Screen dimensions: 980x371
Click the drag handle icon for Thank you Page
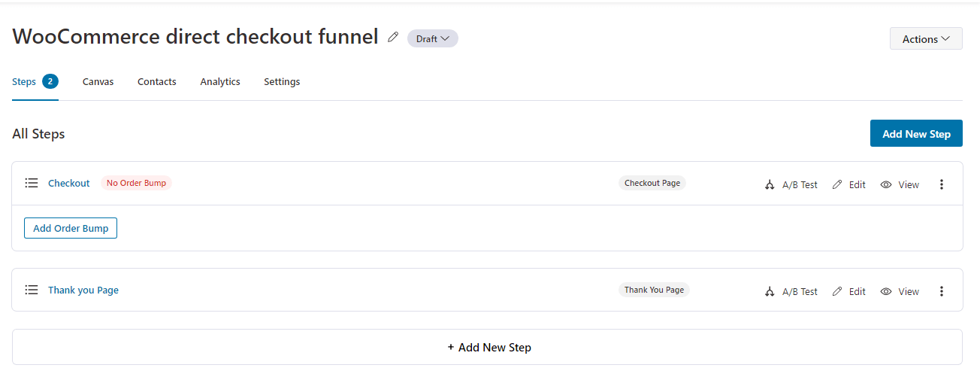31,290
